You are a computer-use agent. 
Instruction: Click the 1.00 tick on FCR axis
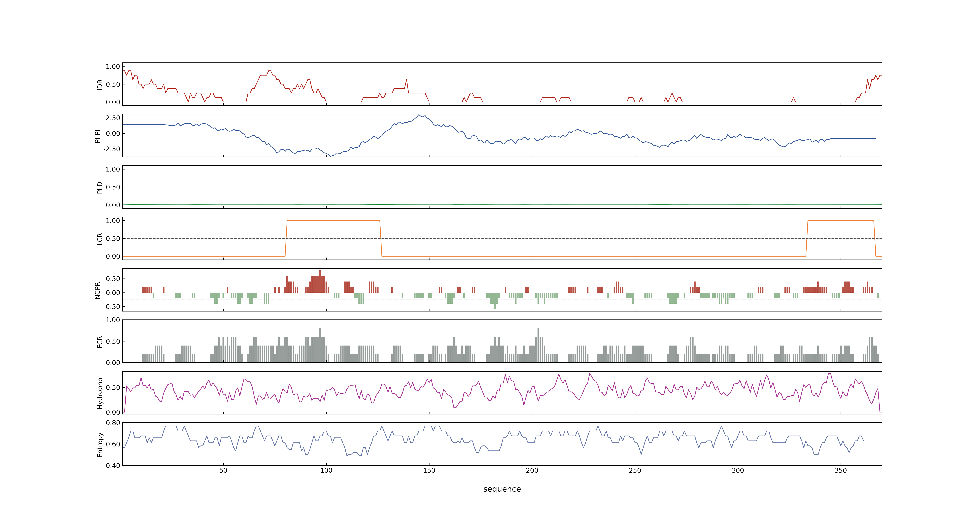click(113, 320)
